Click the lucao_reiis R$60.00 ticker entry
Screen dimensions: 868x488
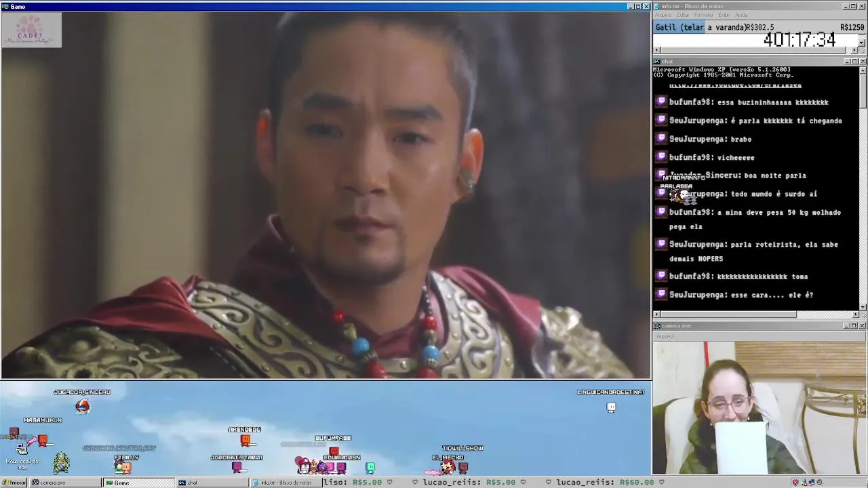(x=606, y=482)
